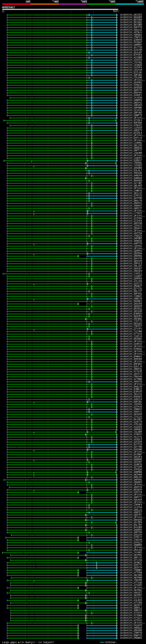The width and height of the screenshot is (146, 644).
Task: Select subject UniRef100_B4FPT8
Action: coord(131,27)
